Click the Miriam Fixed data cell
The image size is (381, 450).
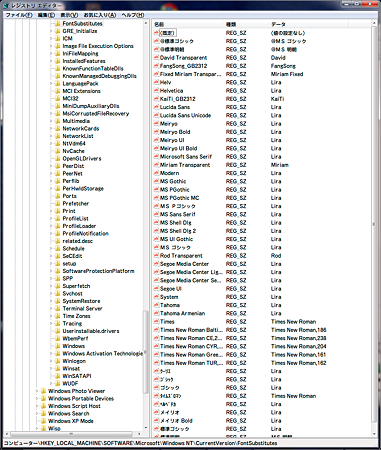coord(287,74)
